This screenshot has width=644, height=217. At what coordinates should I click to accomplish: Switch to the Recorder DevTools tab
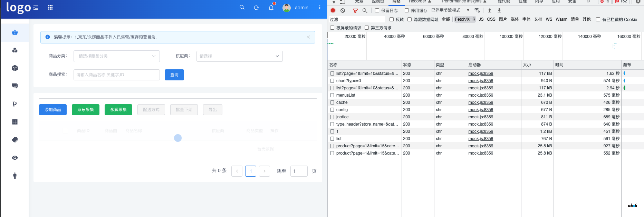click(x=420, y=2)
